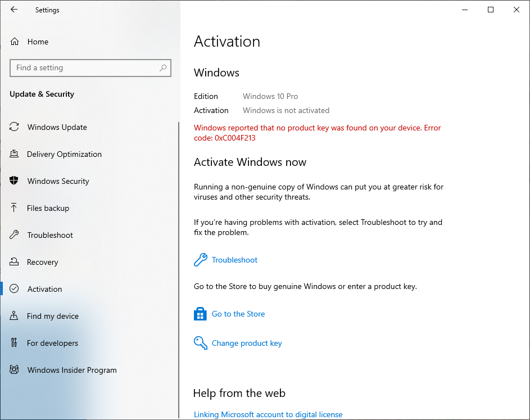Click the sidebar Troubleshoot wrench icon
This screenshot has width=530, height=420.
coord(14,234)
